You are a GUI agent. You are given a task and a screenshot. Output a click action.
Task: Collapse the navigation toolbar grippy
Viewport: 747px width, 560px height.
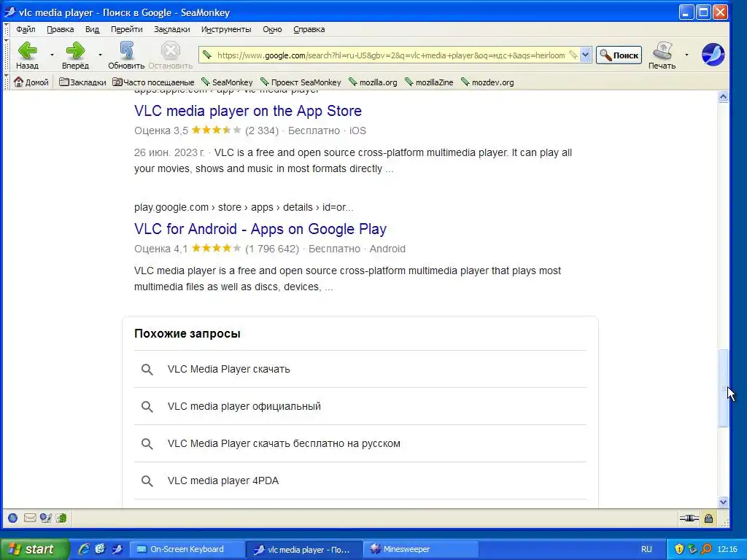(6, 54)
